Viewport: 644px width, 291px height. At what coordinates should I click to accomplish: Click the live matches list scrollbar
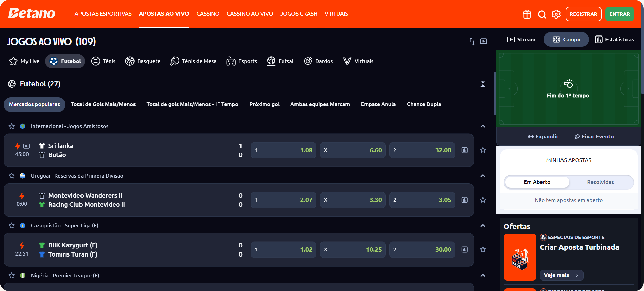[x=495, y=93]
